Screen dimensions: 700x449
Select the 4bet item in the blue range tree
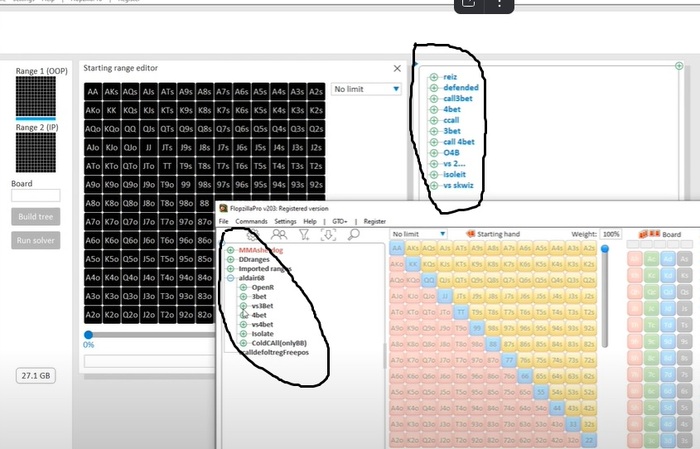point(452,109)
